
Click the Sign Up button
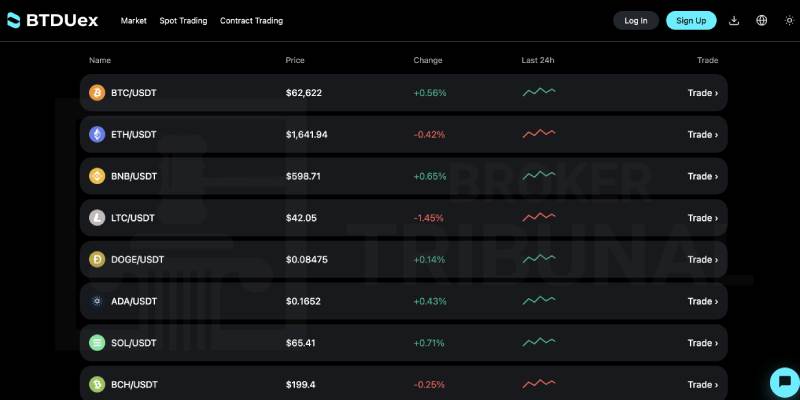(691, 20)
